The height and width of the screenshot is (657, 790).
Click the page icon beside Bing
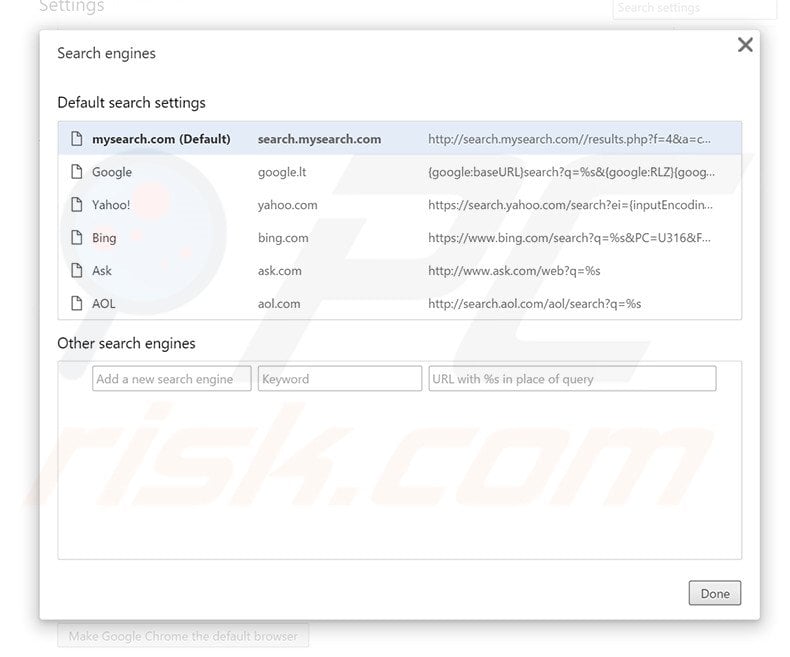click(x=77, y=237)
